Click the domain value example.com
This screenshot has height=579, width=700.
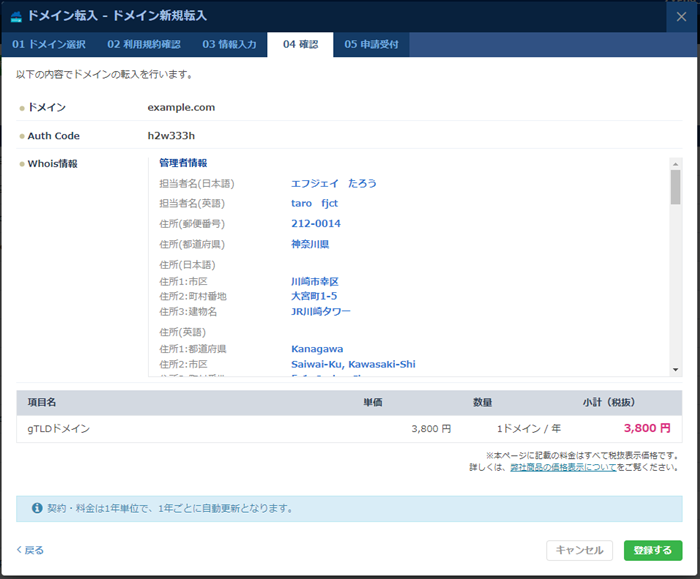181,108
